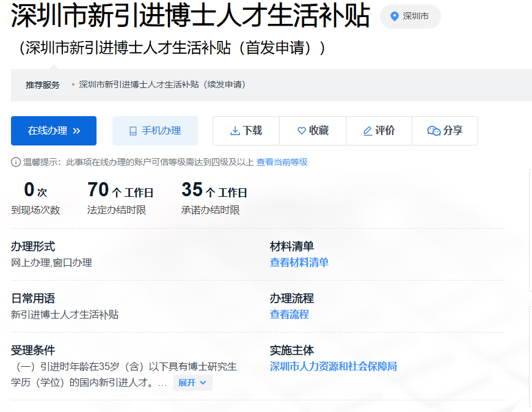This screenshot has width=532, height=412.
Task: Expand the 受理条件 text with 展开
Action: 193,383
